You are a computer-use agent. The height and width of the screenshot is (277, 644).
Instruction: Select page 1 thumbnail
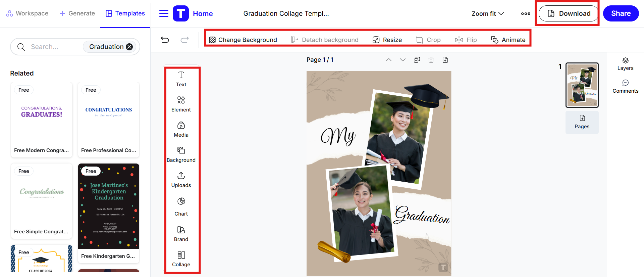point(582,85)
